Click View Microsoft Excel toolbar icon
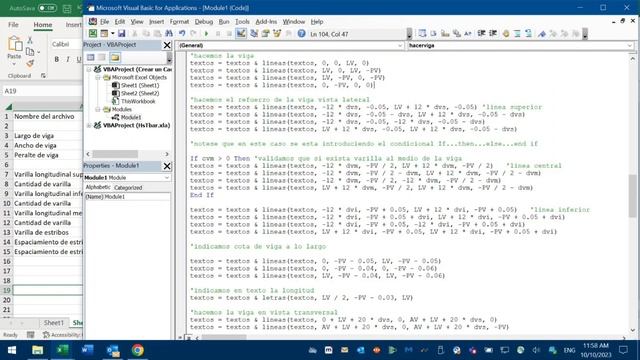 pos(93,33)
